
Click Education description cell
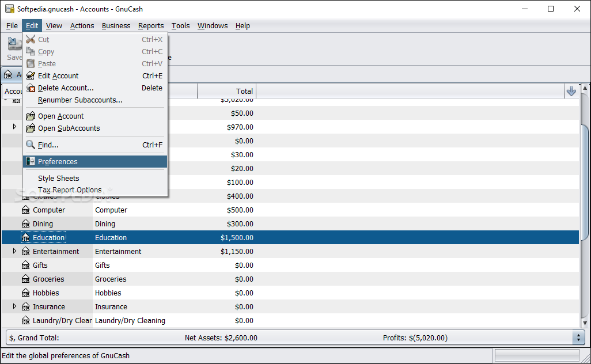coord(111,238)
